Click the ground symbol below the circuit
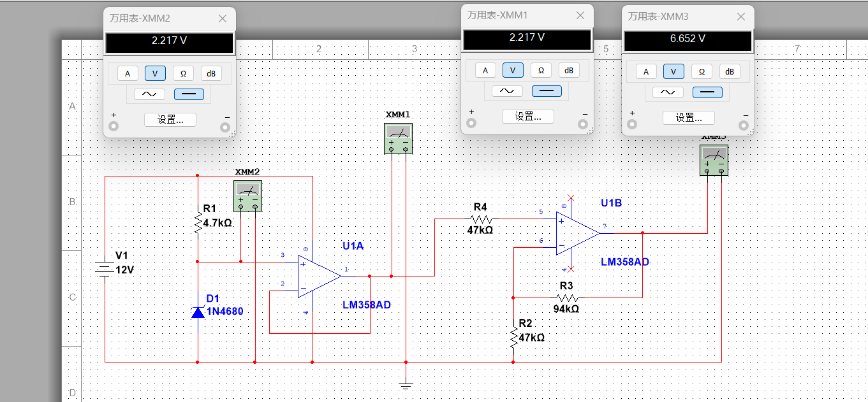 (x=406, y=385)
